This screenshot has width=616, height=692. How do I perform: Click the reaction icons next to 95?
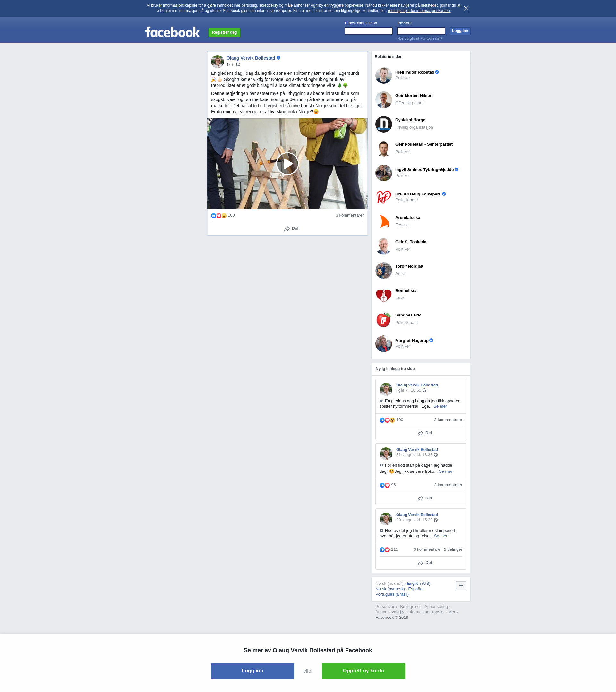tap(384, 486)
